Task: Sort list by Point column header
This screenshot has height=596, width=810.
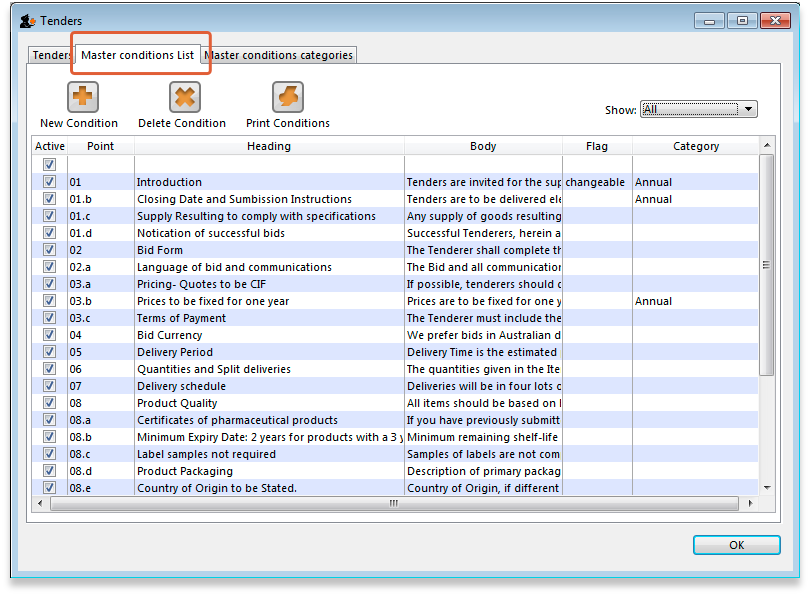Action: [x=100, y=146]
